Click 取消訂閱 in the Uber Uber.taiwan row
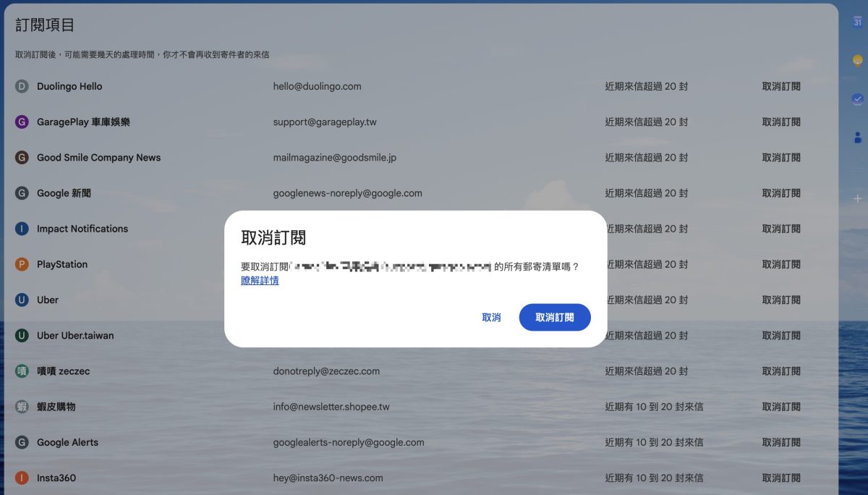This screenshot has height=495, width=868. point(781,335)
